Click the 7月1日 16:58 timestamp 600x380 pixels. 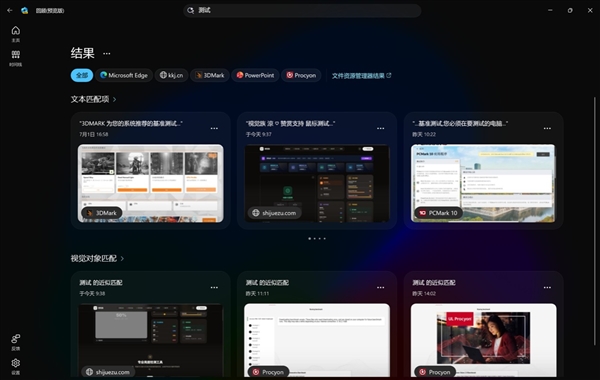[x=94, y=135]
